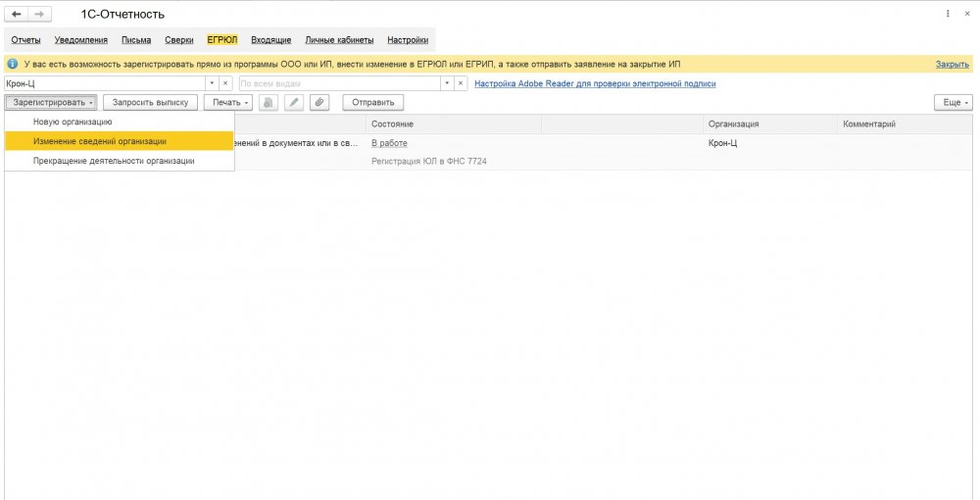Open the Еще dropdown menu
Screen dimensions: 980x500
[953, 102]
